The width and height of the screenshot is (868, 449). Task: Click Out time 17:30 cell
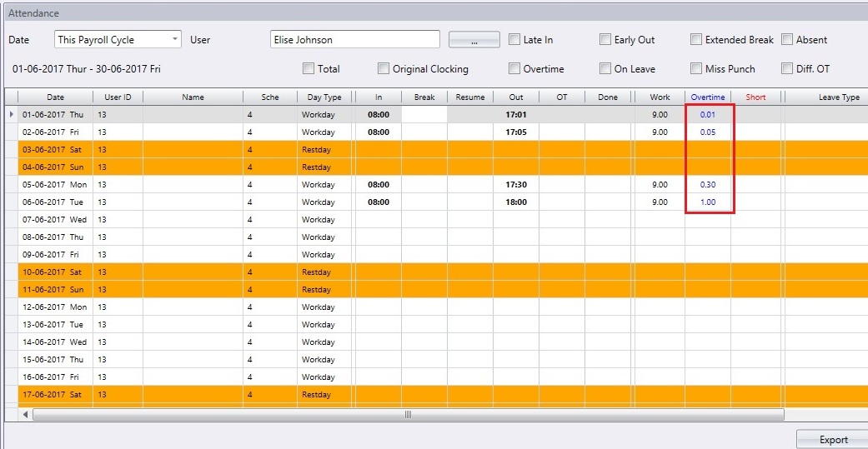click(x=516, y=185)
